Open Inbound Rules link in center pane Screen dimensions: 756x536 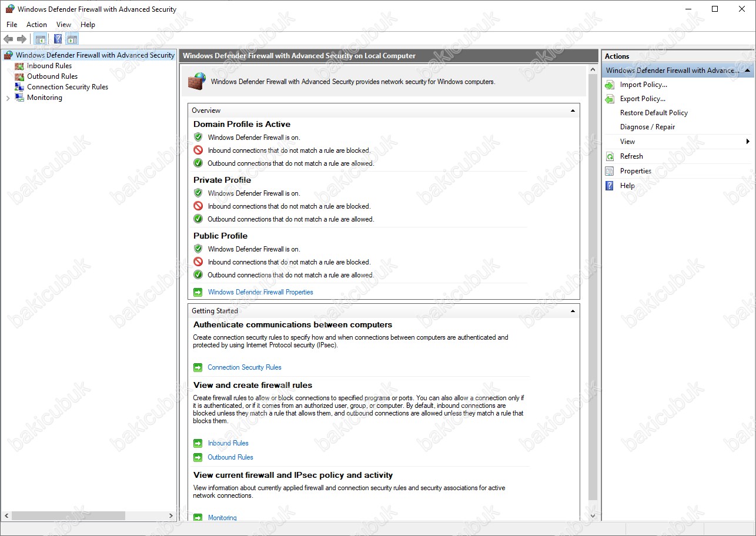(x=228, y=443)
